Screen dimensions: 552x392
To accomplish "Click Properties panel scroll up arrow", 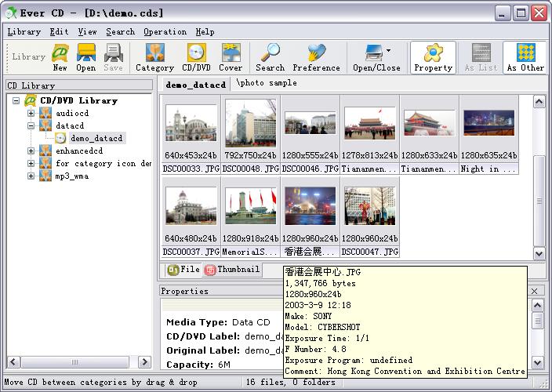I will coord(538,306).
